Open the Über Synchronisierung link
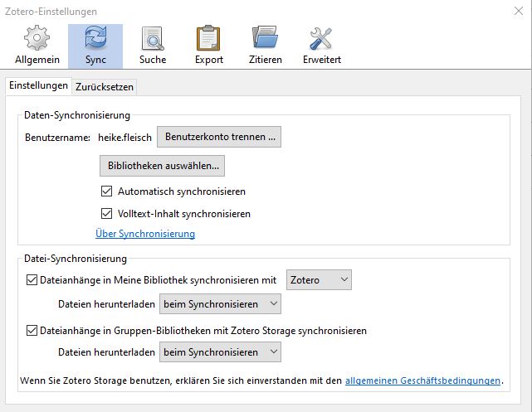The image size is (532, 412). pos(145,234)
